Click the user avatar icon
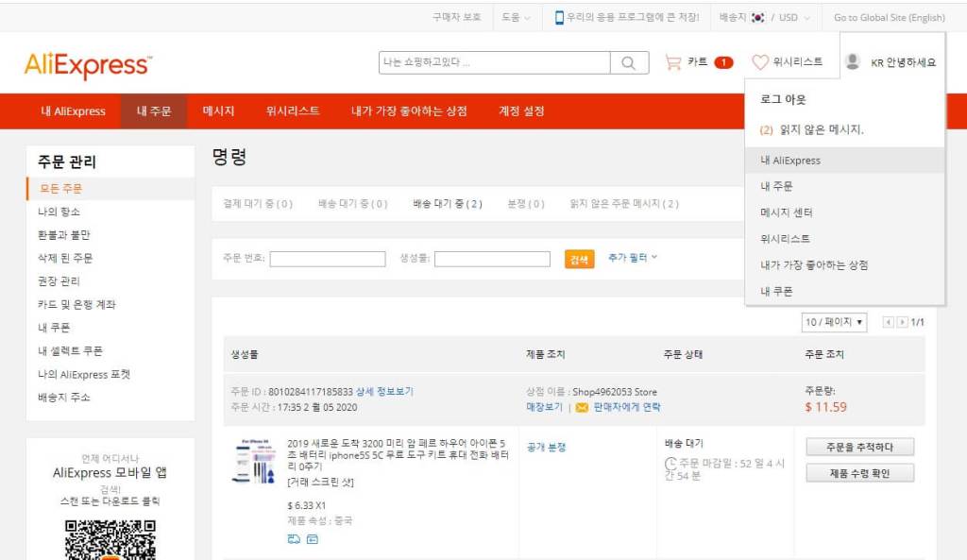The image size is (967, 560). pyautogui.click(x=853, y=61)
